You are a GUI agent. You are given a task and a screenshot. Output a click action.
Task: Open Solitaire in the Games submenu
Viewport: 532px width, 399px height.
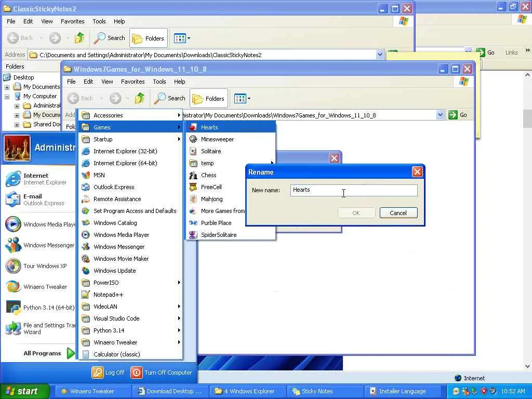231,151
